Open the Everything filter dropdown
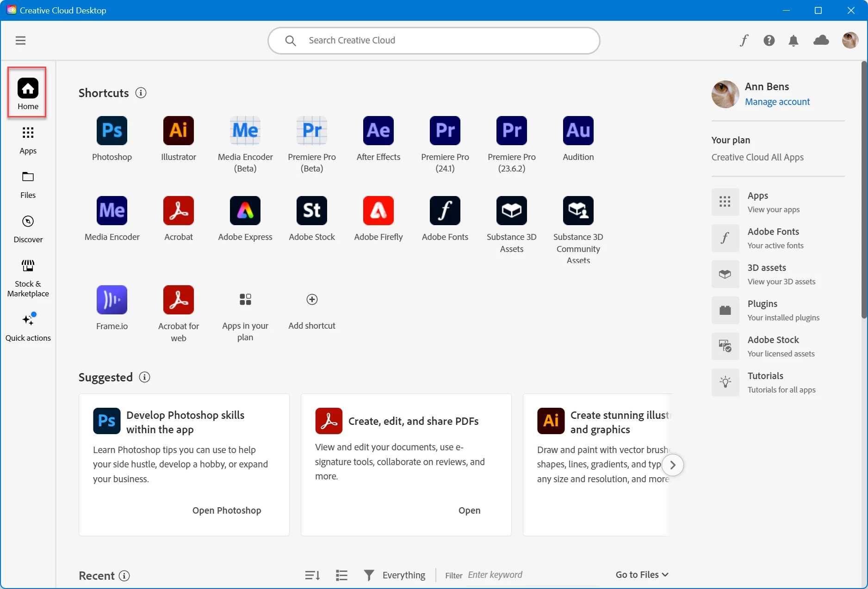This screenshot has width=868, height=589. (x=395, y=575)
